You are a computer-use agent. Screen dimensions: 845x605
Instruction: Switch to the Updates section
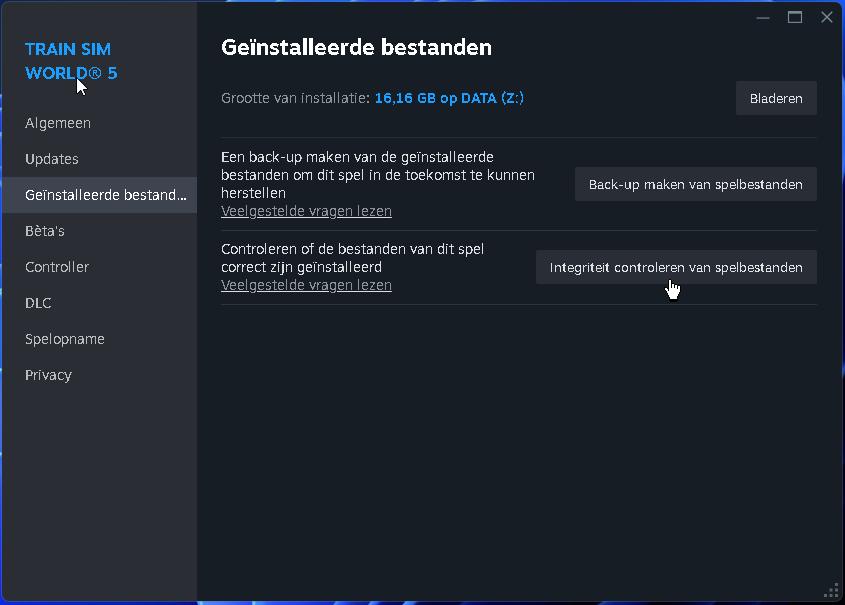[x=99, y=159]
